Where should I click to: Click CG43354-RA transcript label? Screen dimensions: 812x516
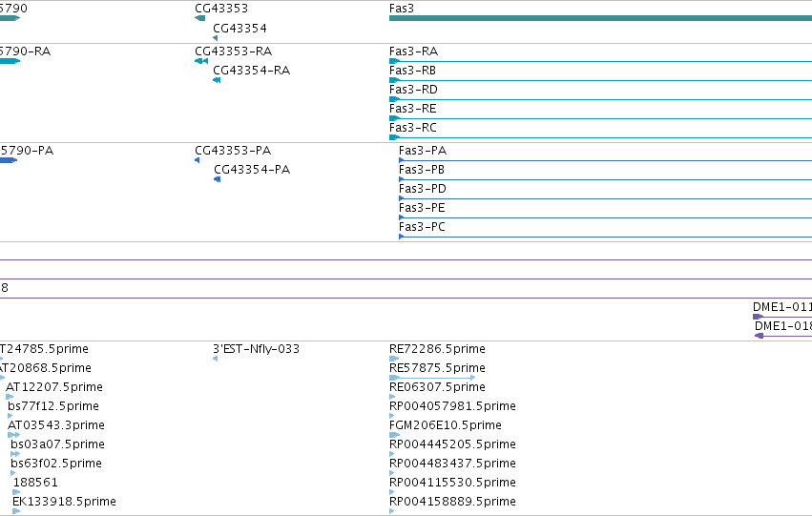(252, 71)
